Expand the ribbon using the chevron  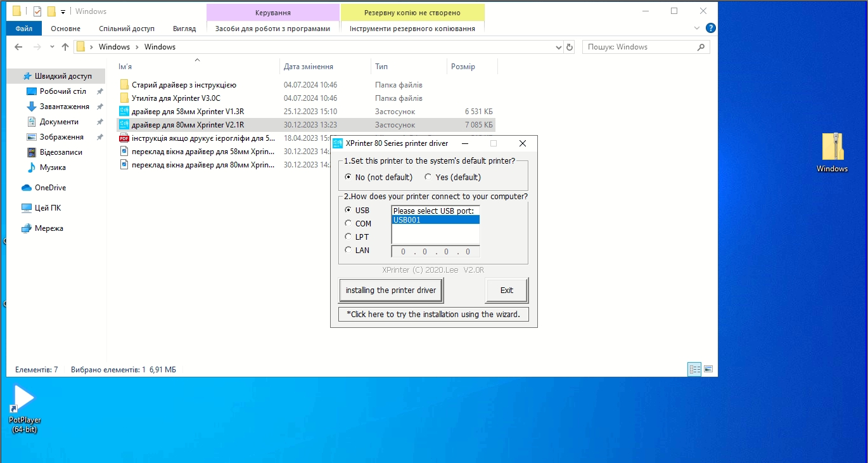(x=698, y=29)
